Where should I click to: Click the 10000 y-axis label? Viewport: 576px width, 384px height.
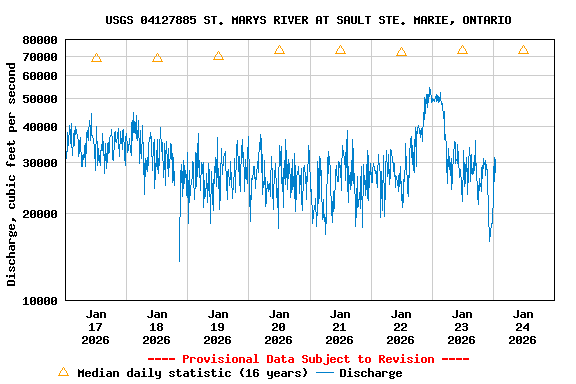pos(40,301)
